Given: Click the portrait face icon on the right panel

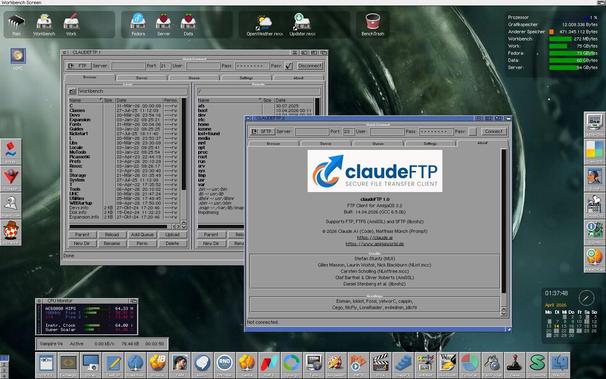Looking at the screenshot, I should [x=594, y=177].
